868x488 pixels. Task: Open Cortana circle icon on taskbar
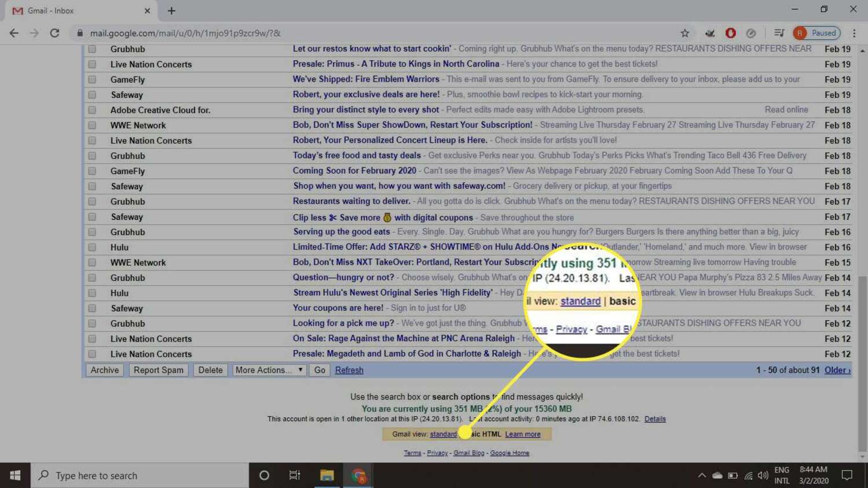click(x=264, y=475)
